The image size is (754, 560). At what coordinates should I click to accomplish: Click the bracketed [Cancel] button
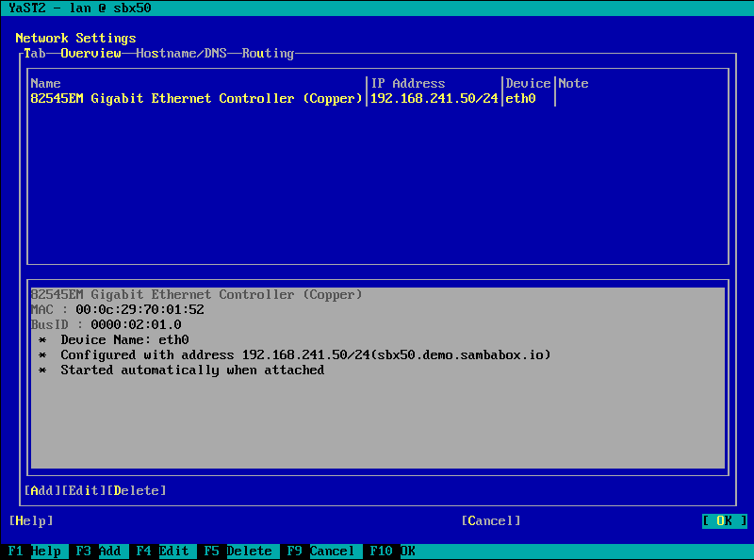tap(490, 521)
